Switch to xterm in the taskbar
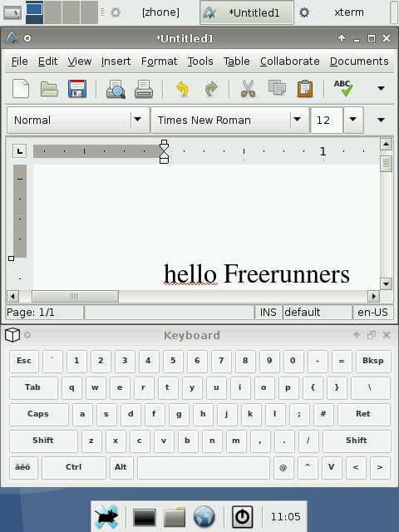 tap(349, 12)
